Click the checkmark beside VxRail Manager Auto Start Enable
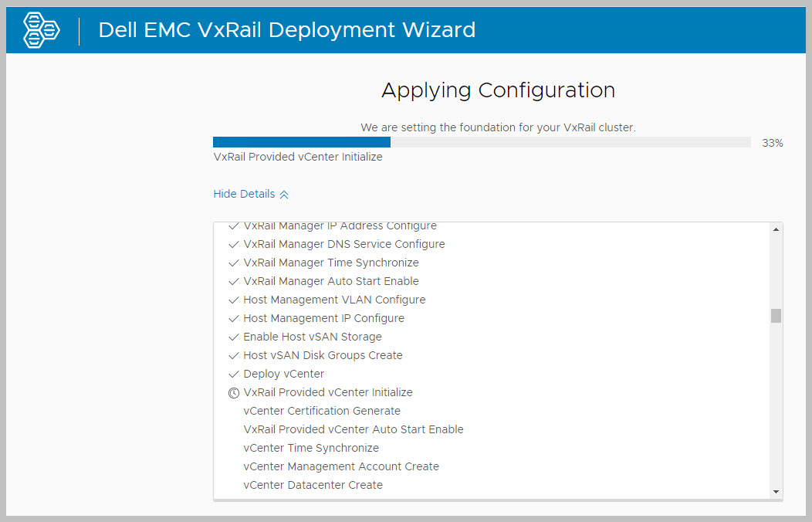The width and height of the screenshot is (812, 522). [234, 281]
